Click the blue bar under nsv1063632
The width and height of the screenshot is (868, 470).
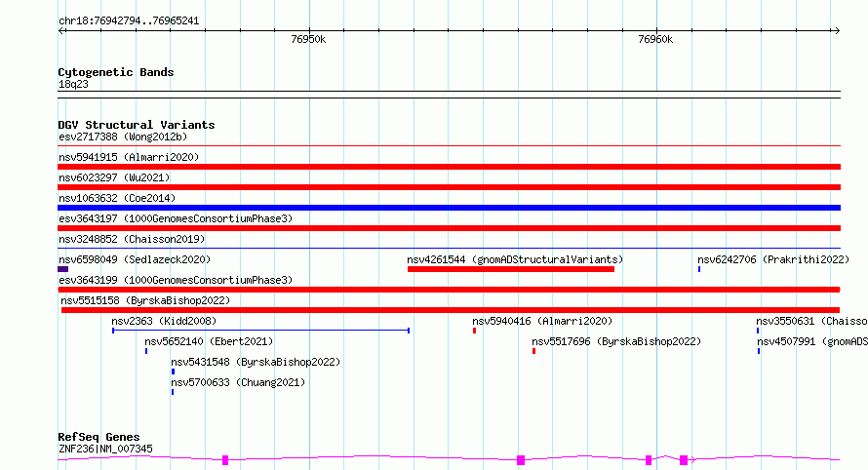[449, 208]
